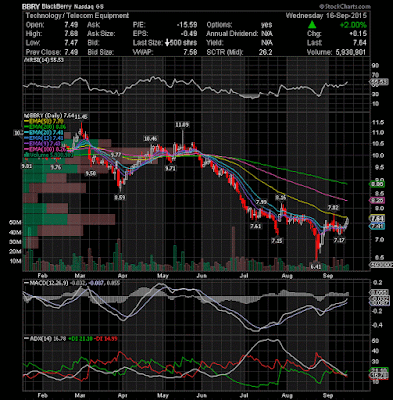Click the Annual Dividend label

(x=232, y=34)
